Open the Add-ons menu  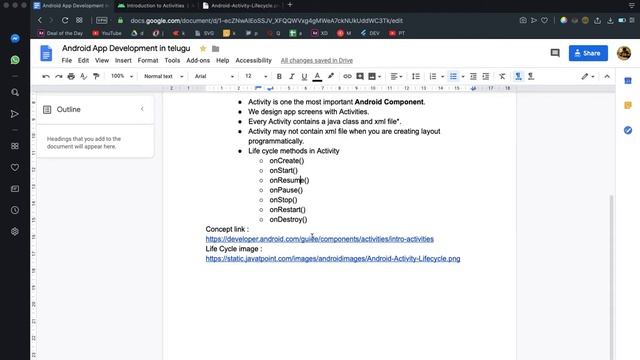click(198, 60)
